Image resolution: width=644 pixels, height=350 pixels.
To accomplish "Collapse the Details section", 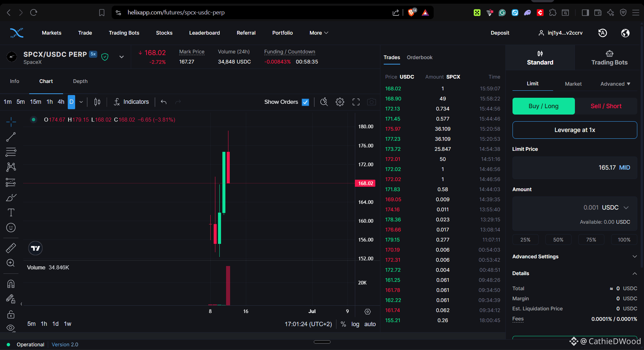I will [x=575, y=273].
